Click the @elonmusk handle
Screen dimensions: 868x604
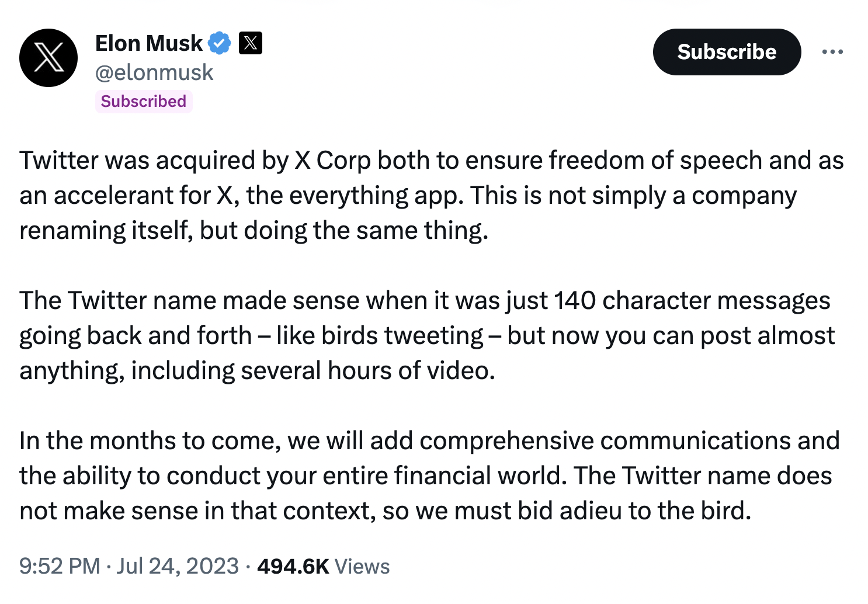[154, 72]
